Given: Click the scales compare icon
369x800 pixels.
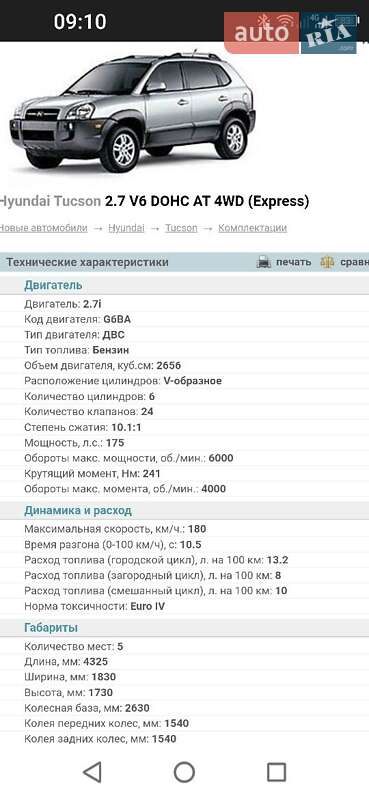Looking at the screenshot, I should [x=327, y=262].
